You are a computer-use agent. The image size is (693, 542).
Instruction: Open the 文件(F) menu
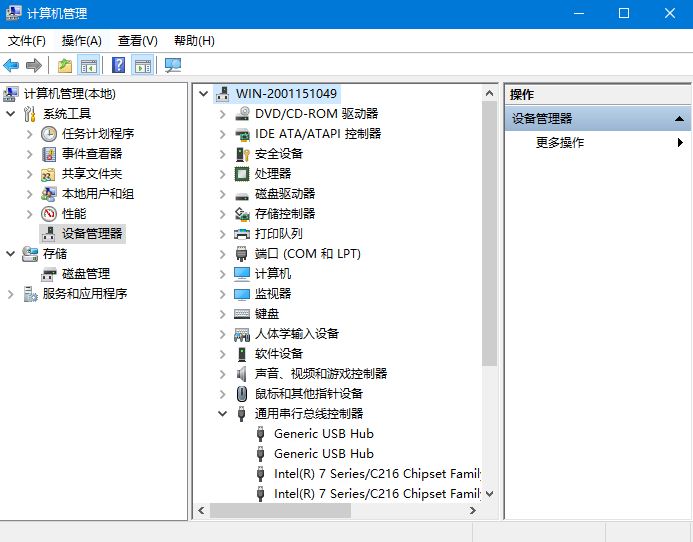[27, 41]
